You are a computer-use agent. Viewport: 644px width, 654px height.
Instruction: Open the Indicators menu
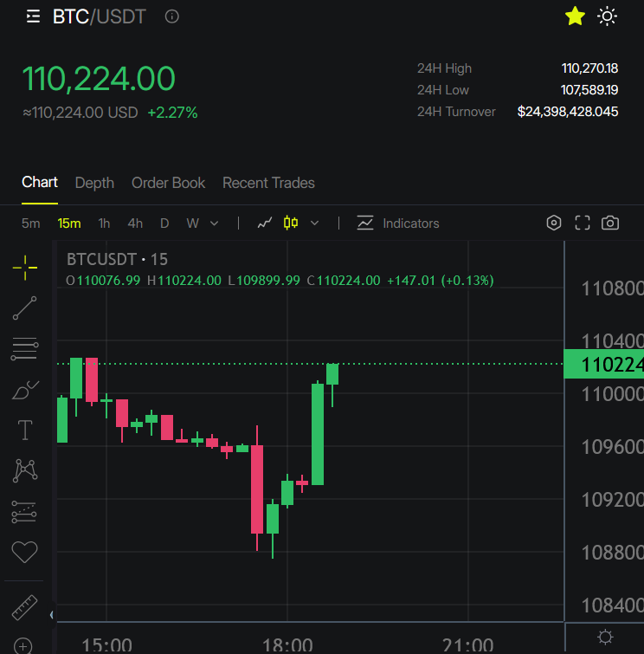click(398, 223)
